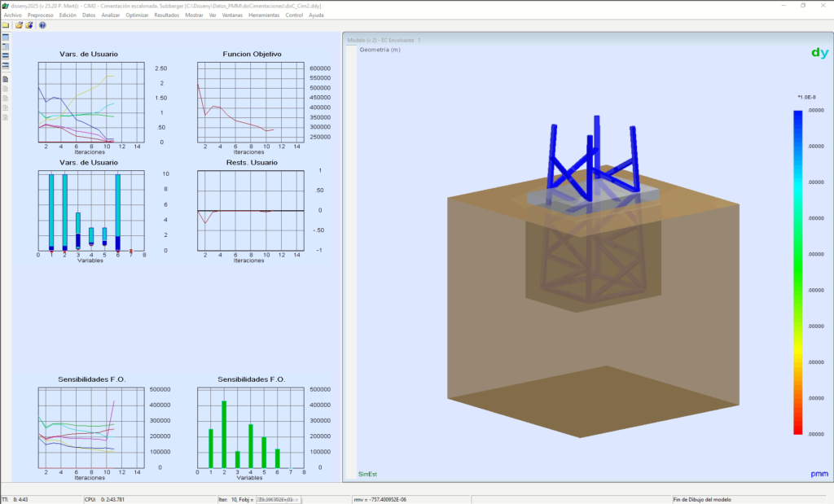Open the Preproceso menu
This screenshot has height=504, width=834.
[x=41, y=15]
